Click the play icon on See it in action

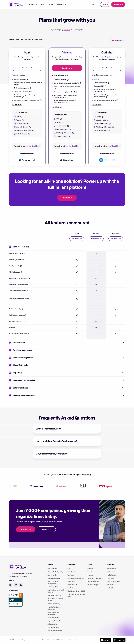(113, 41)
